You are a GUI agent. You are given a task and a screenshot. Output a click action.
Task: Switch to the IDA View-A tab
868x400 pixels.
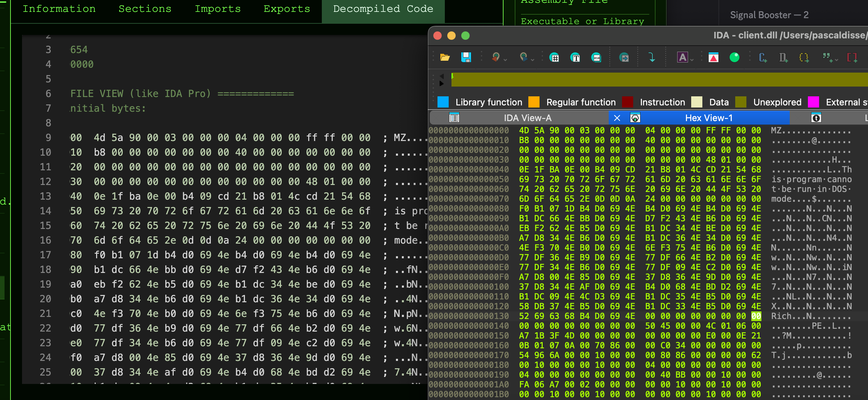pos(527,118)
